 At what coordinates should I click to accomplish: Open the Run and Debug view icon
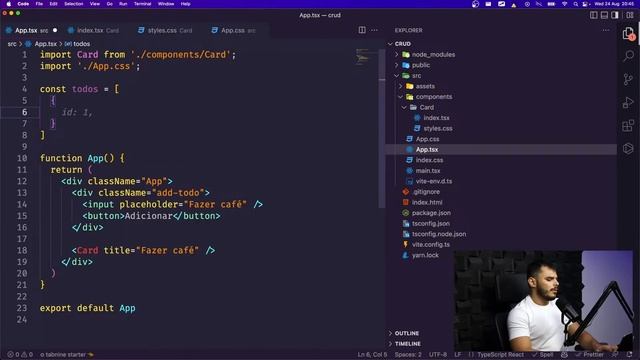629,102
